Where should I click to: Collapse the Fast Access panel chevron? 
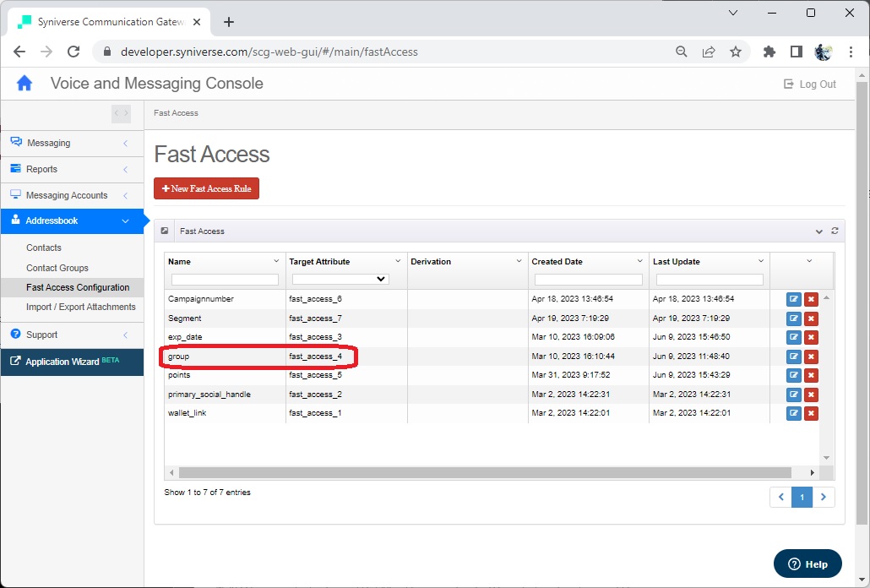click(x=819, y=231)
